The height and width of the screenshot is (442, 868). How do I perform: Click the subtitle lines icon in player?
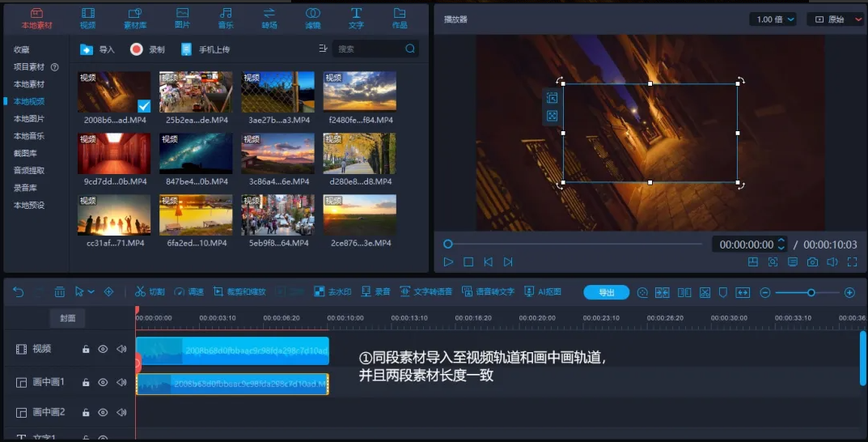point(793,262)
